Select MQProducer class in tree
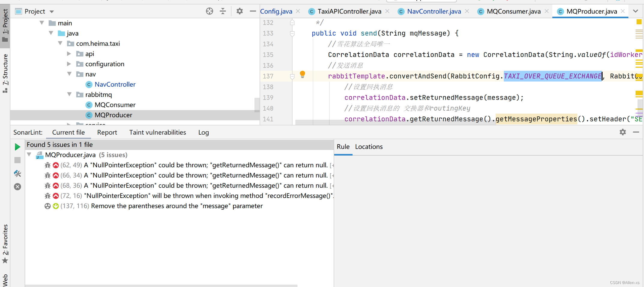 pos(113,115)
